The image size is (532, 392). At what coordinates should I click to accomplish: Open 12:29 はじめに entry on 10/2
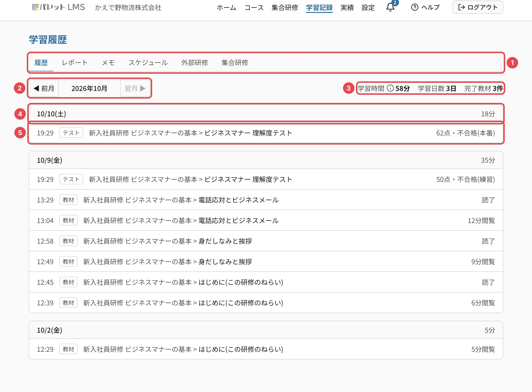pos(266,349)
